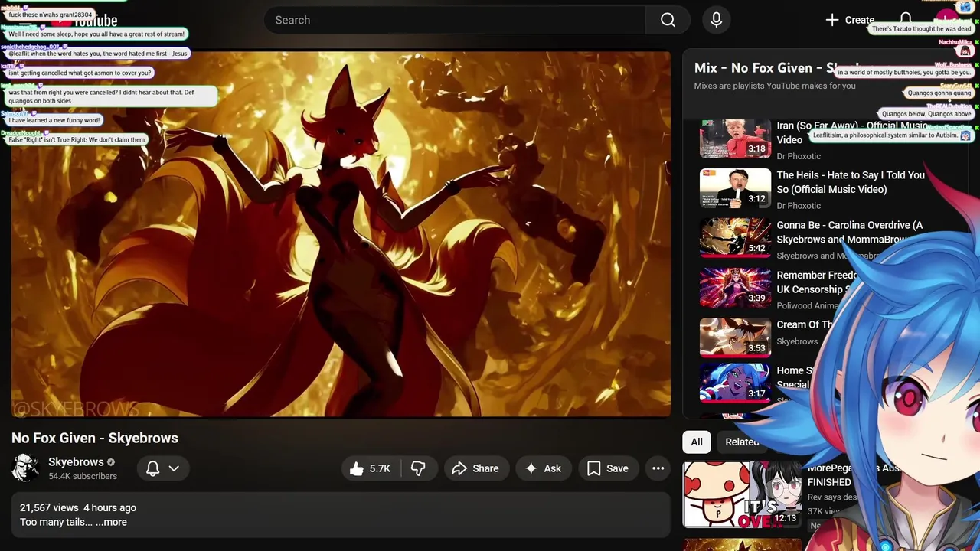Viewport: 980px width, 551px height.
Task: Click the 'No Fox Given - Skyebrows' video title
Action: (95, 438)
